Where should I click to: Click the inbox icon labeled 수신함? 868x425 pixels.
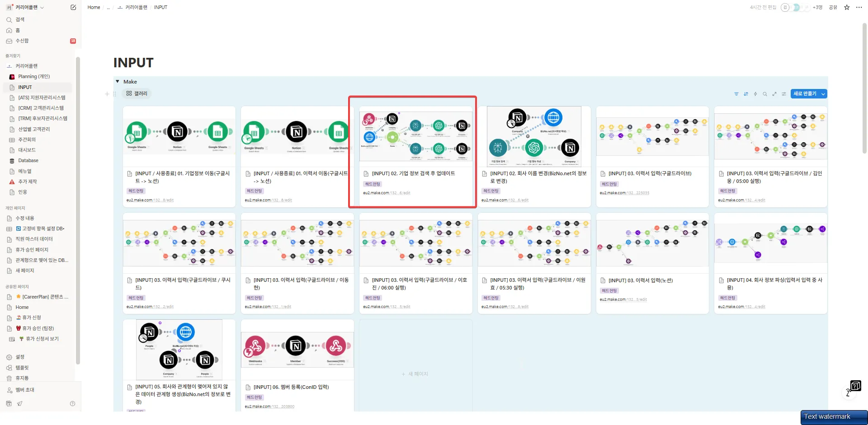[x=9, y=41]
